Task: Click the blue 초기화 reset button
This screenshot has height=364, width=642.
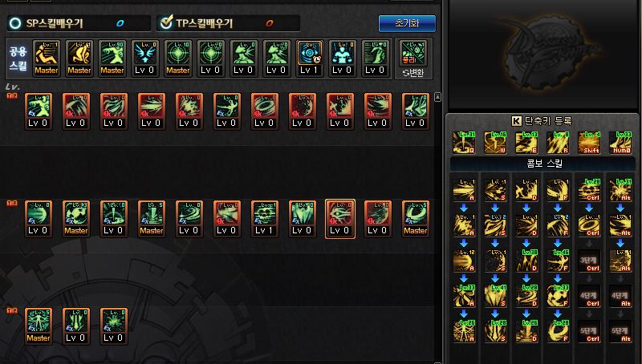Action: click(407, 23)
